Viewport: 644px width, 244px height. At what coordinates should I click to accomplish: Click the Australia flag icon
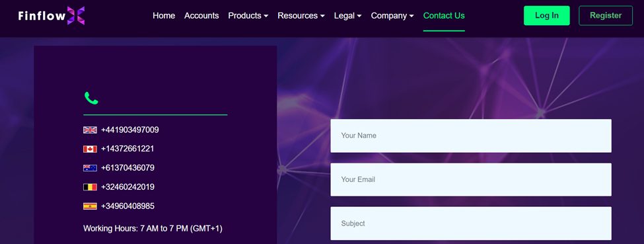pos(90,168)
